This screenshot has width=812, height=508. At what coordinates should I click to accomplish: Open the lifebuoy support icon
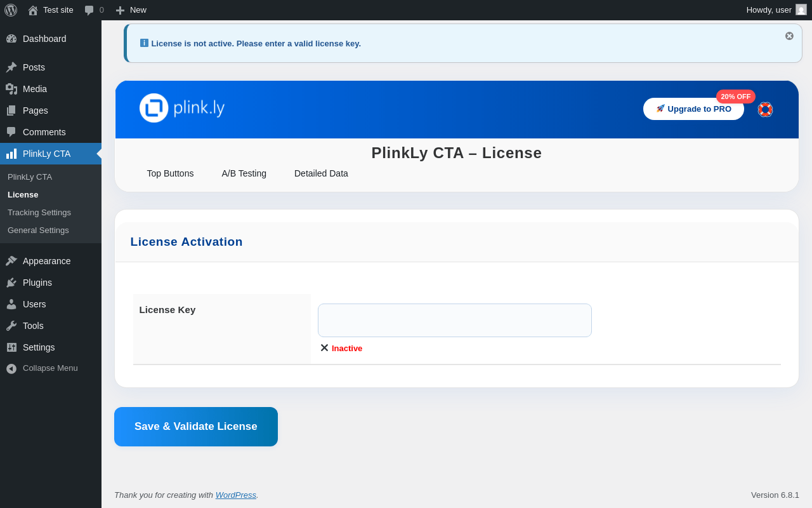click(x=765, y=109)
